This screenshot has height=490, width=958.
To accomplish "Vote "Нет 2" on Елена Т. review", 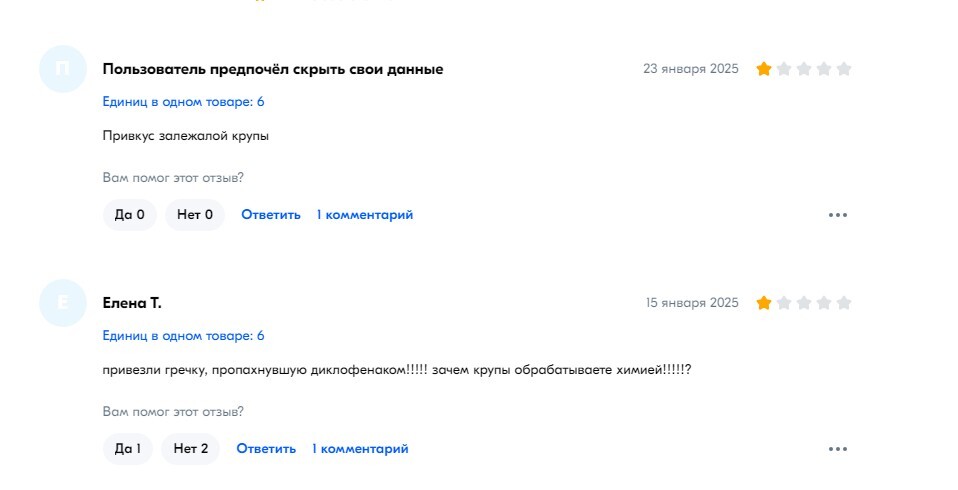I will (x=191, y=449).
